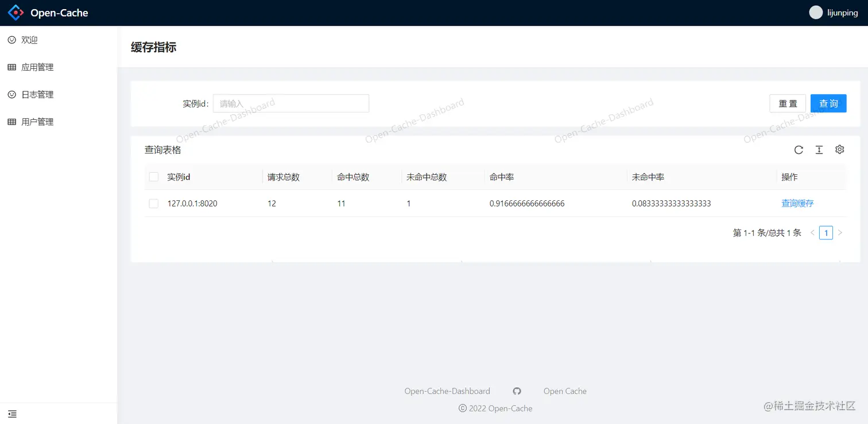Click the 查询表格 table title

163,150
